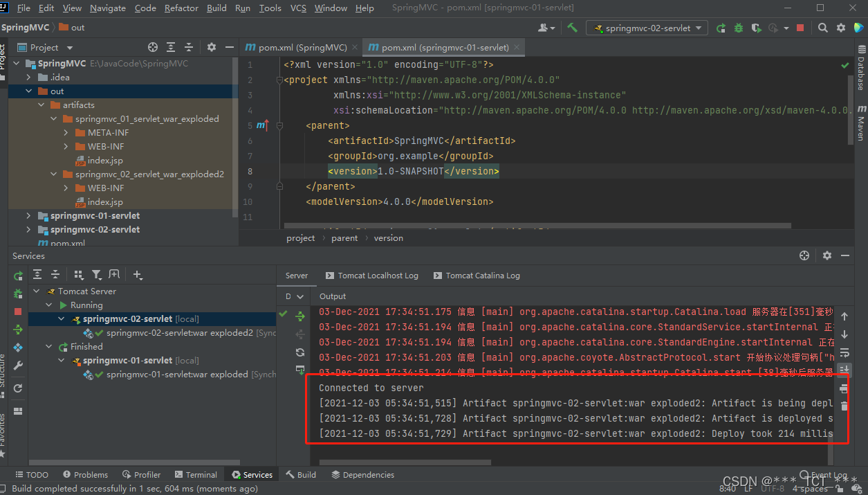Click the console scroll-up arrow icon
Screen dimensions: 868x495
pos(844,317)
